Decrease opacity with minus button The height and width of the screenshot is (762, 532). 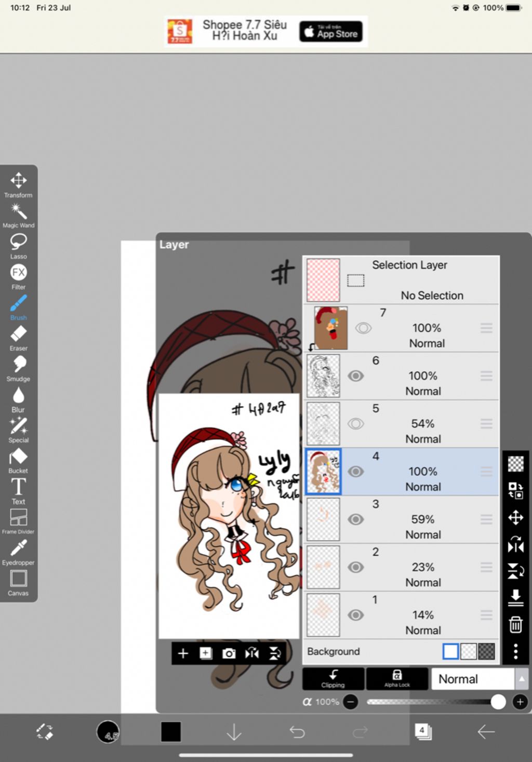pos(351,702)
